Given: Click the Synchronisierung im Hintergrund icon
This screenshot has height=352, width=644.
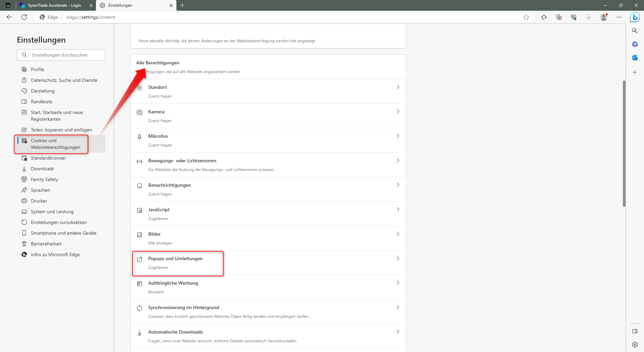Looking at the screenshot, I should (x=140, y=308).
